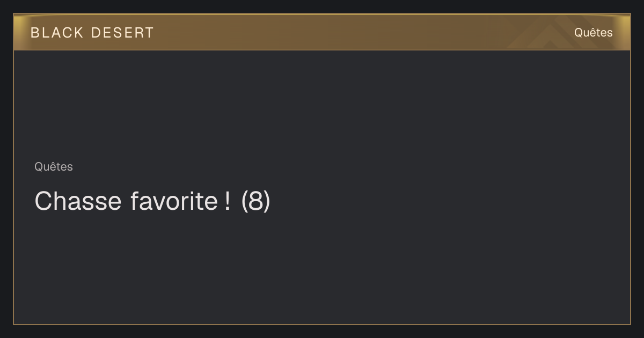Click the glowing left edge of the gold banner

click(19, 32)
